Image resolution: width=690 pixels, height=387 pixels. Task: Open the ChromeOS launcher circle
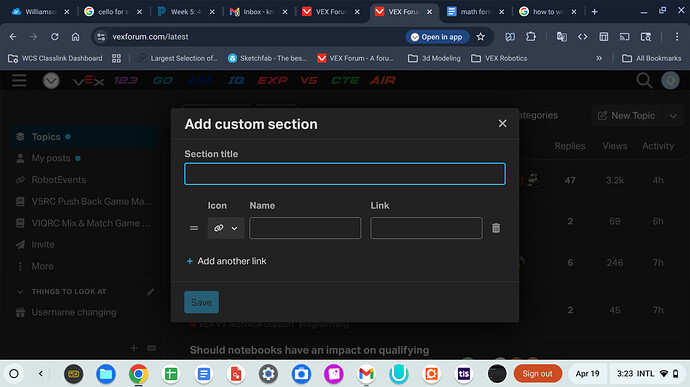[x=14, y=374]
